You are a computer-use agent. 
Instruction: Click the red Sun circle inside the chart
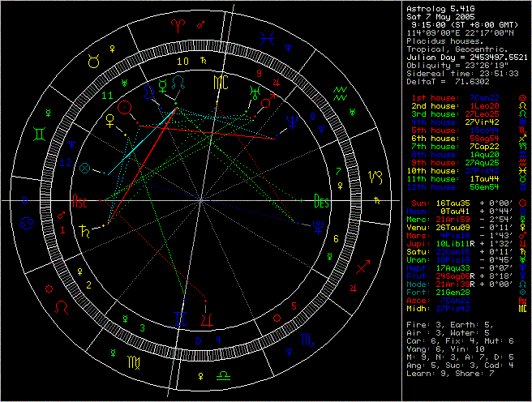125,106
